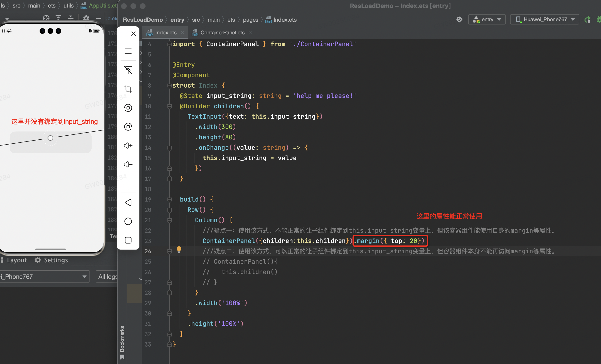Screen dimensions: 601x364
Task: Open the Settings tab
Action: 52,260
